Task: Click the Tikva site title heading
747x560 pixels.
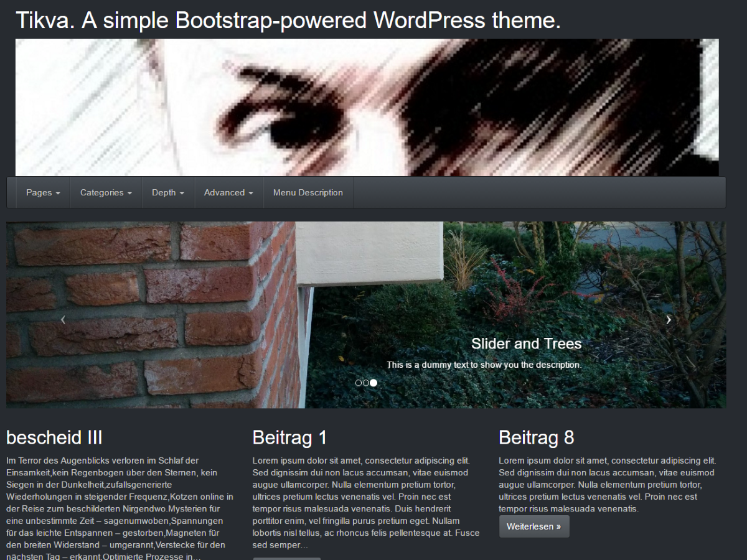Action: coord(289,20)
